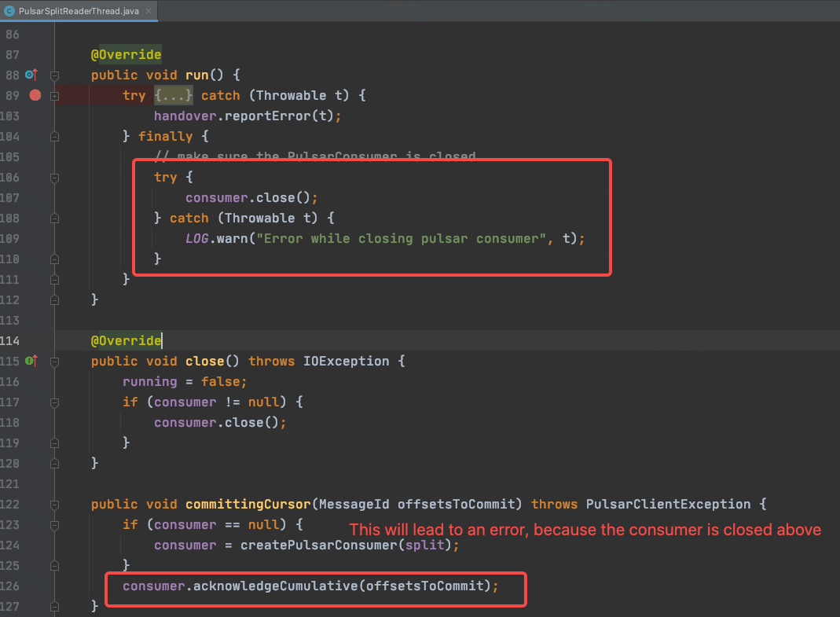This screenshot has width=840, height=617.
Task: Click the run method name
Action: coord(196,75)
